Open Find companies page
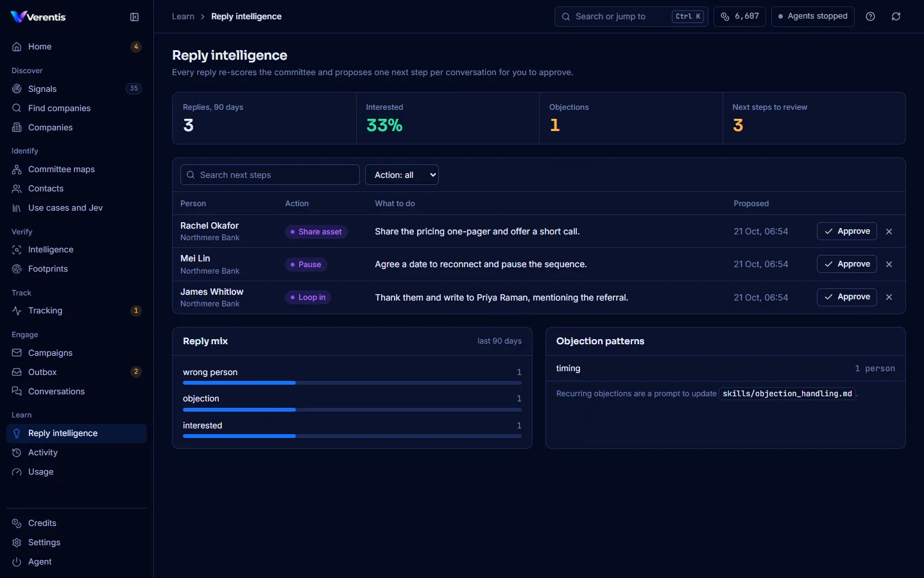924x578 pixels. [x=77, y=108]
